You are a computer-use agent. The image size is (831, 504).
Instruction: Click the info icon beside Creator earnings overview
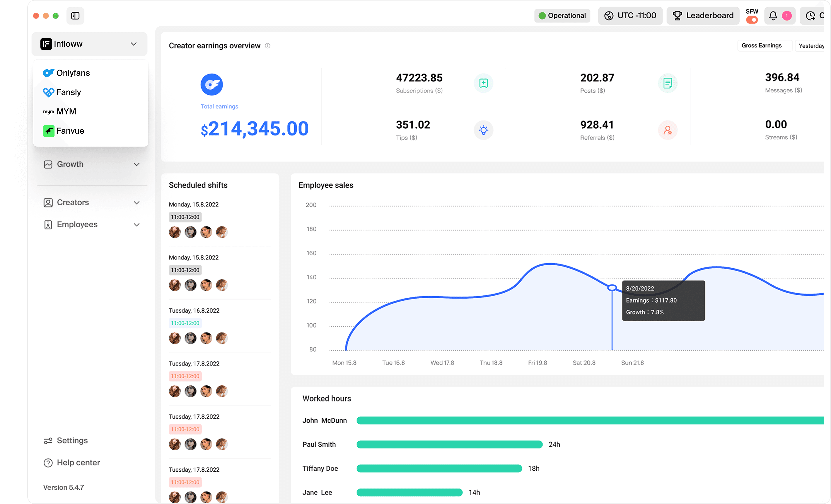pyautogui.click(x=268, y=46)
